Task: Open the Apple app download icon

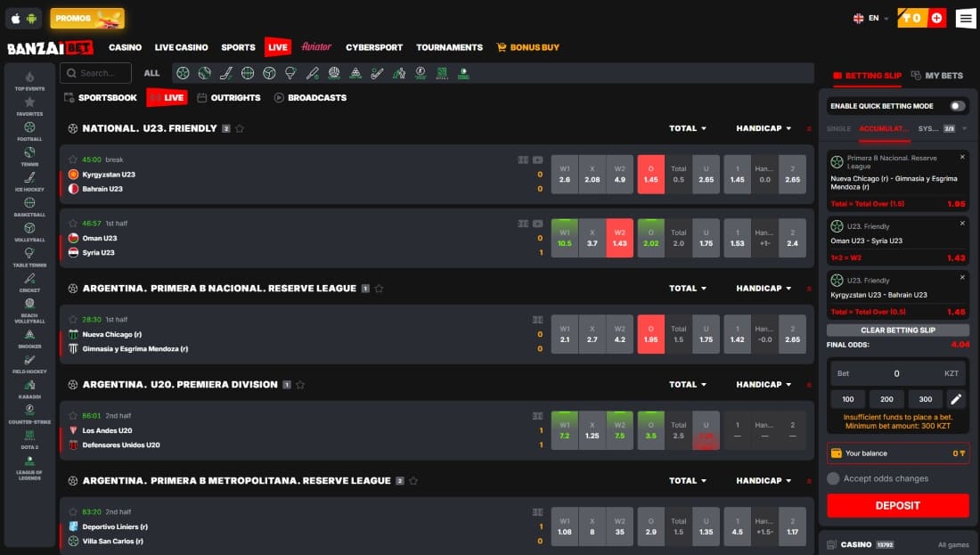Action: [x=16, y=19]
